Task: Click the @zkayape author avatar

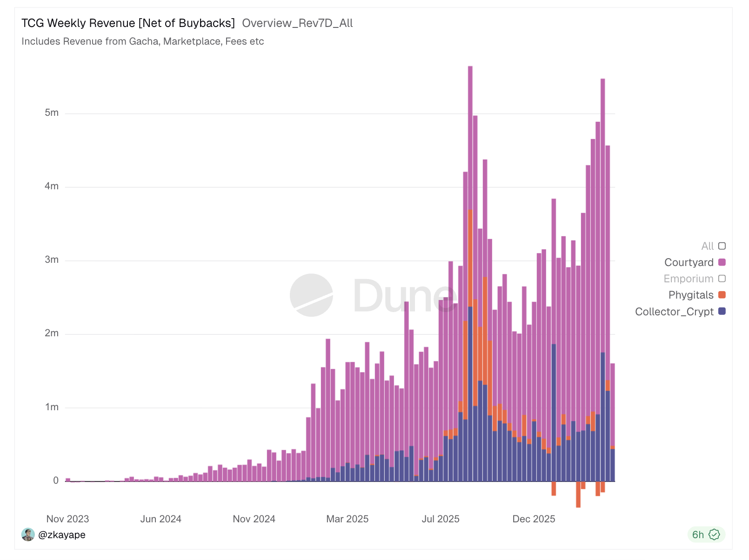Action: coord(28,534)
